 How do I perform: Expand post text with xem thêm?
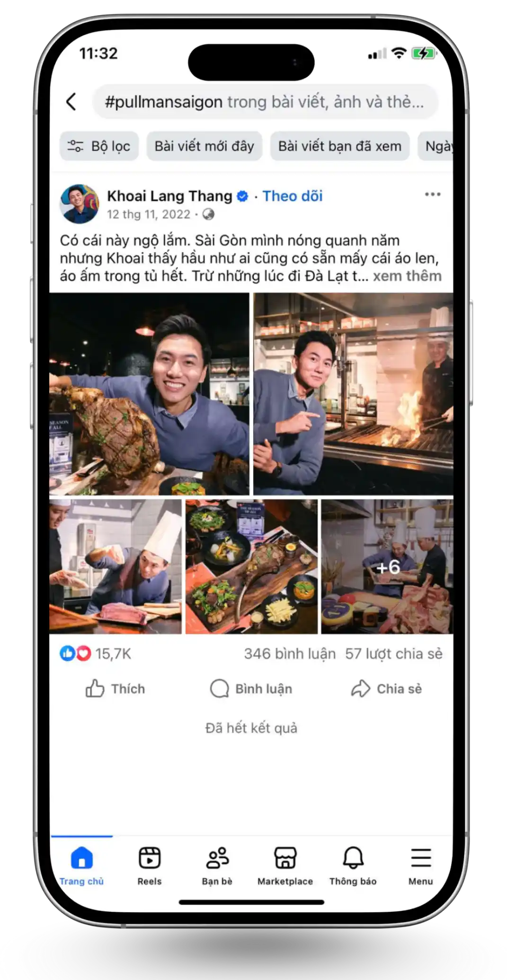[407, 276]
